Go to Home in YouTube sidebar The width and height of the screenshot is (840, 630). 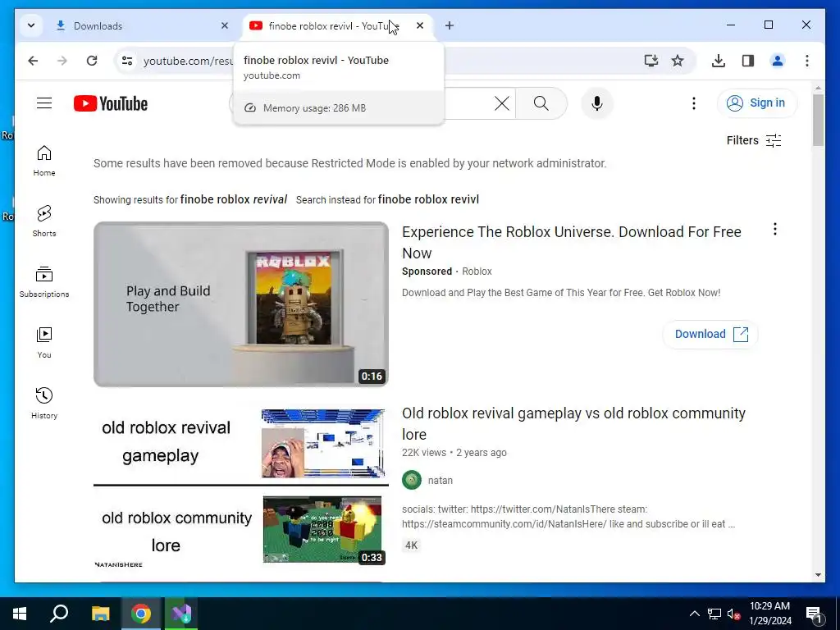coord(44,160)
